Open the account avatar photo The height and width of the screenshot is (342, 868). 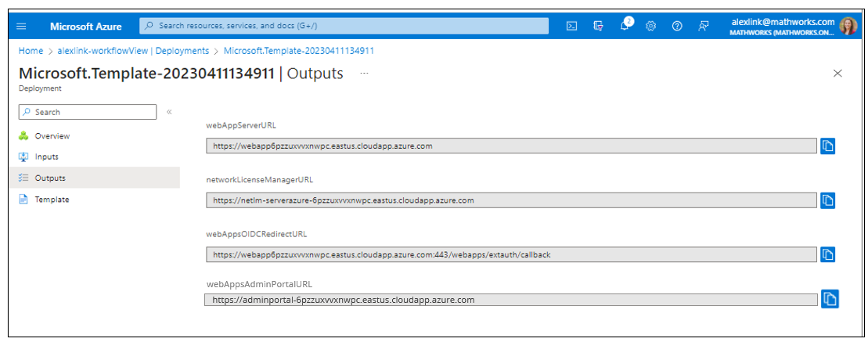click(848, 26)
